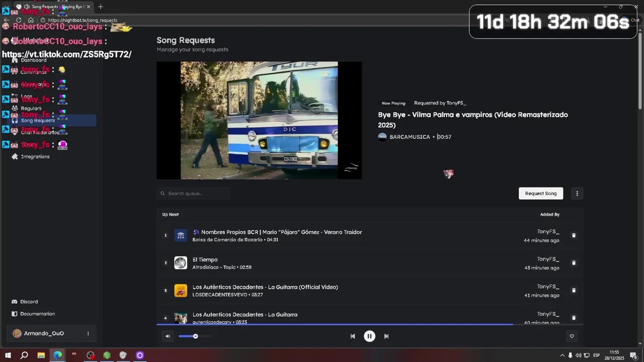Open File Explorer from the taskbar
Image resolution: width=644 pixels, height=362 pixels.
click(41, 355)
